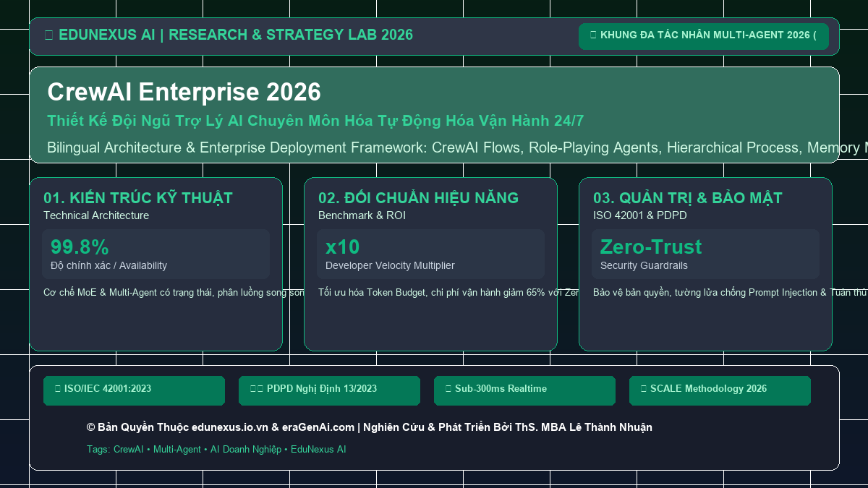
Task: Click the Benchmark & ROI sublabel
Action: click(362, 215)
